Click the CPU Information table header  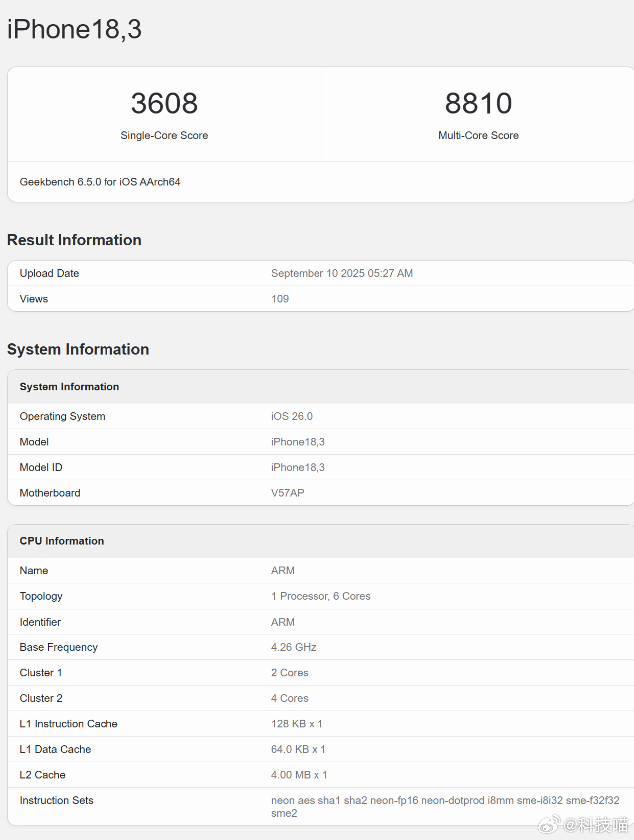click(62, 541)
